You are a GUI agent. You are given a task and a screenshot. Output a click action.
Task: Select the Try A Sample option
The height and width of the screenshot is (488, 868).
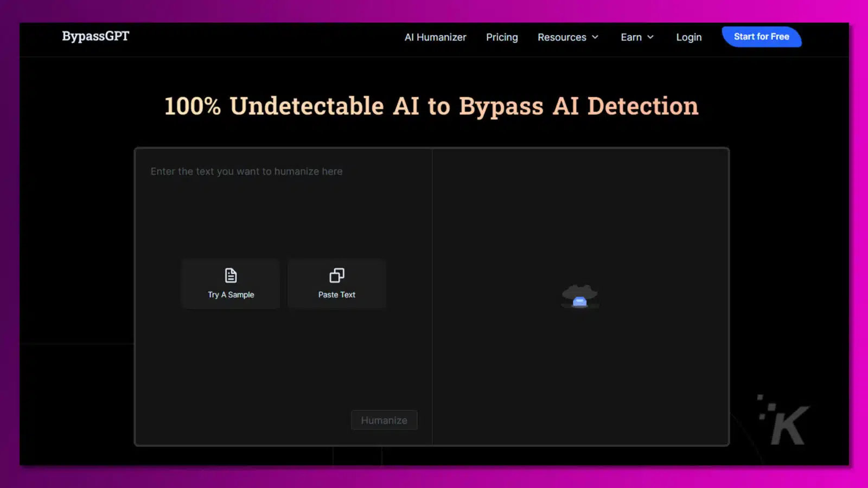231,284
